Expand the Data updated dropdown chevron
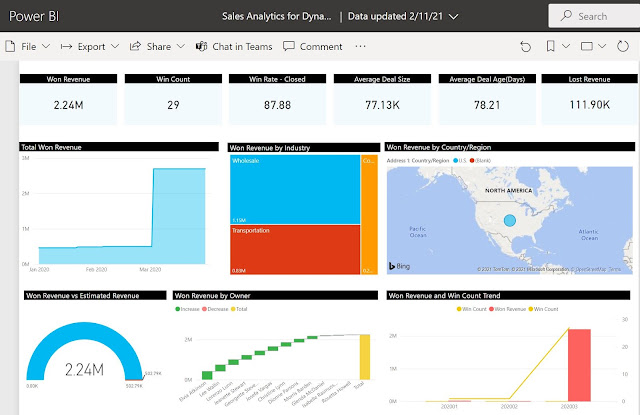 453,16
